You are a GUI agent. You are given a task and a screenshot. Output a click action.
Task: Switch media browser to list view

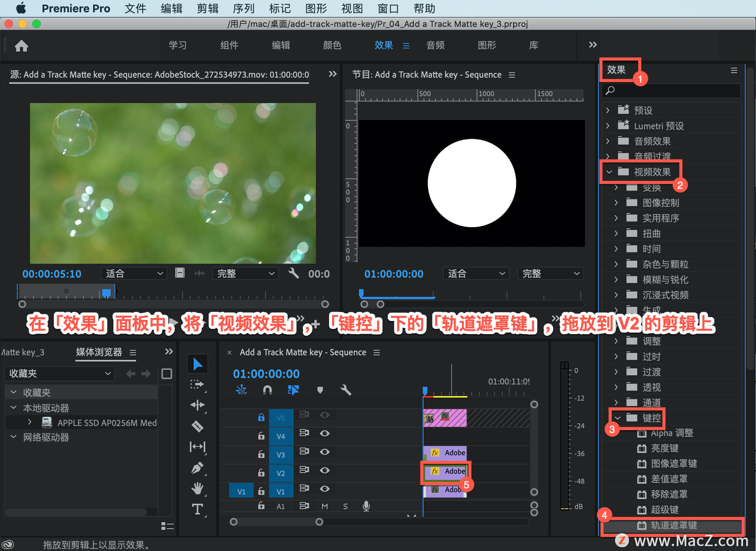(167, 526)
